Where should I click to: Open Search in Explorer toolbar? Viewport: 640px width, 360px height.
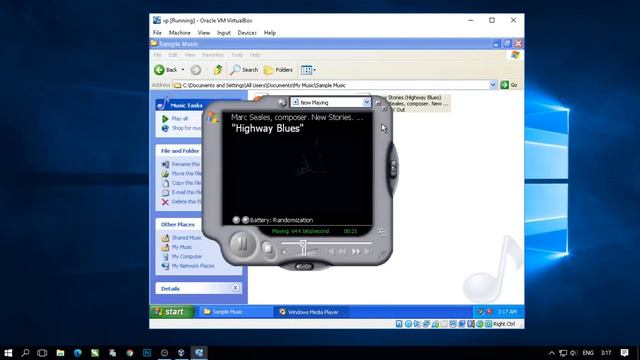[244, 70]
